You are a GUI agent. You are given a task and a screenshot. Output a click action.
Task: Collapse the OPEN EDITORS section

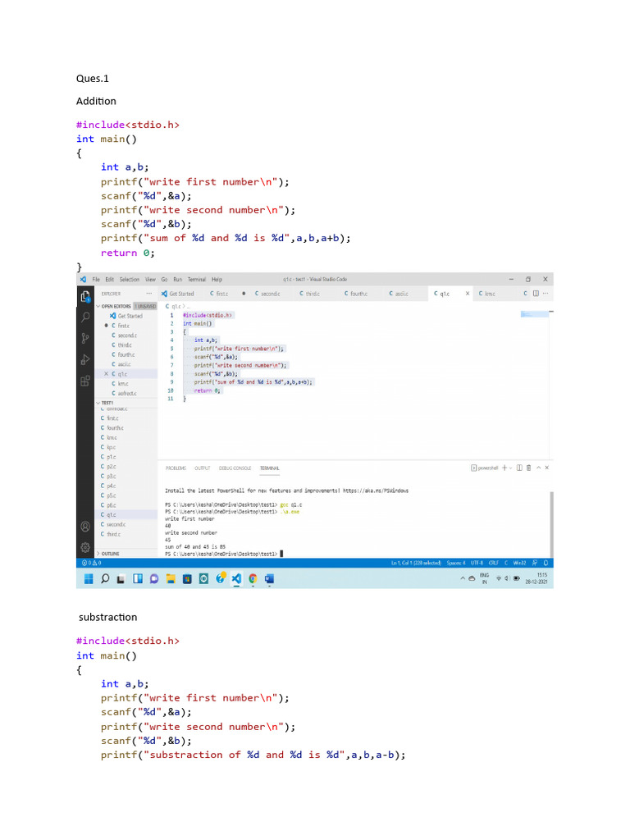pyautogui.click(x=98, y=306)
